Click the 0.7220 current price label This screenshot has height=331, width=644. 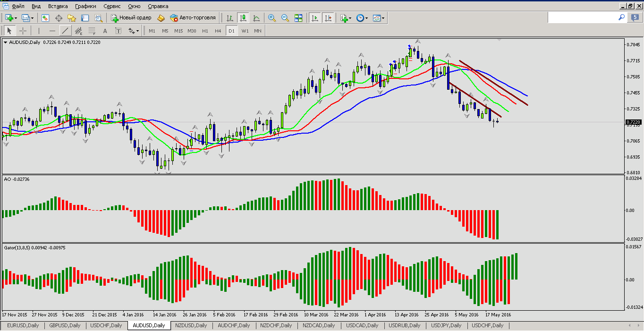633,122
